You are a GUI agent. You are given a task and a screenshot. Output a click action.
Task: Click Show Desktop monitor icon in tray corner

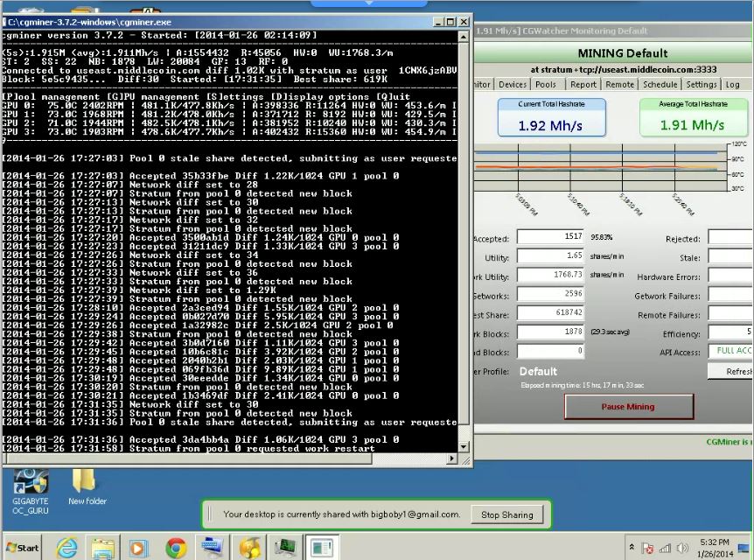pyautogui.click(x=744, y=548)
